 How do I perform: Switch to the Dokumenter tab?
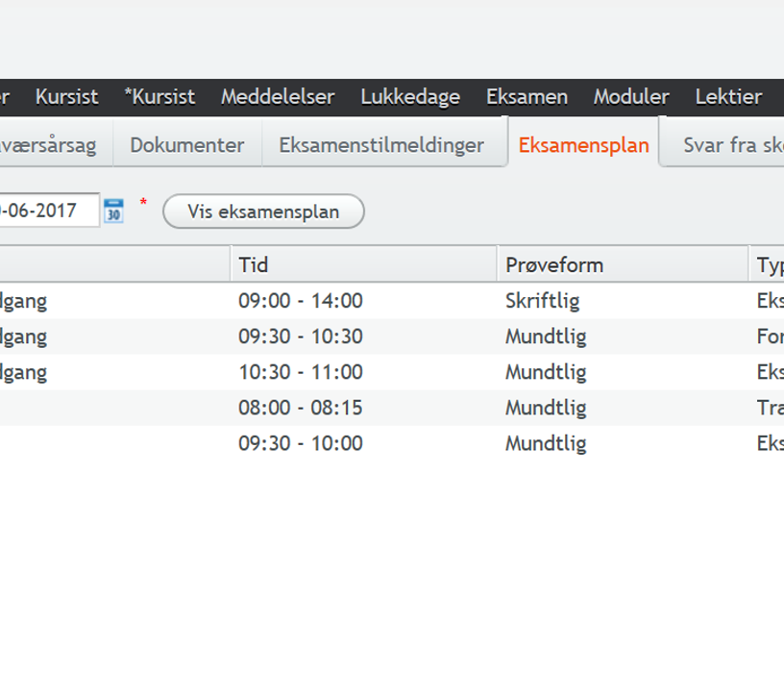tap(187, 145)
